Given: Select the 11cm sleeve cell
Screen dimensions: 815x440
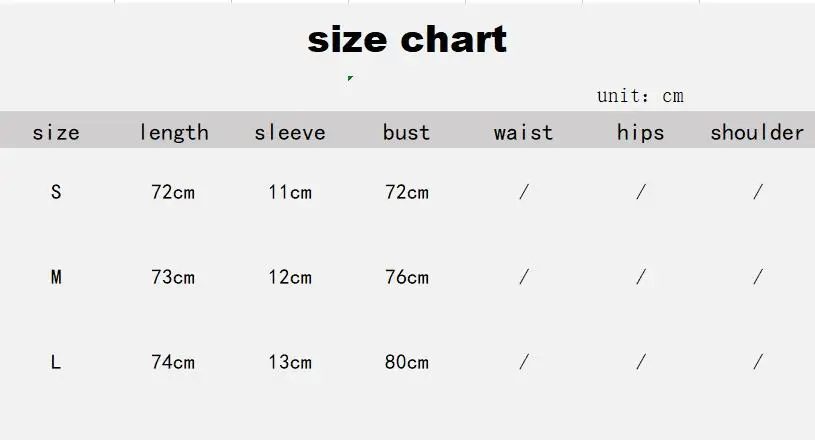Looking at the screenshot, I should point(290,192).
